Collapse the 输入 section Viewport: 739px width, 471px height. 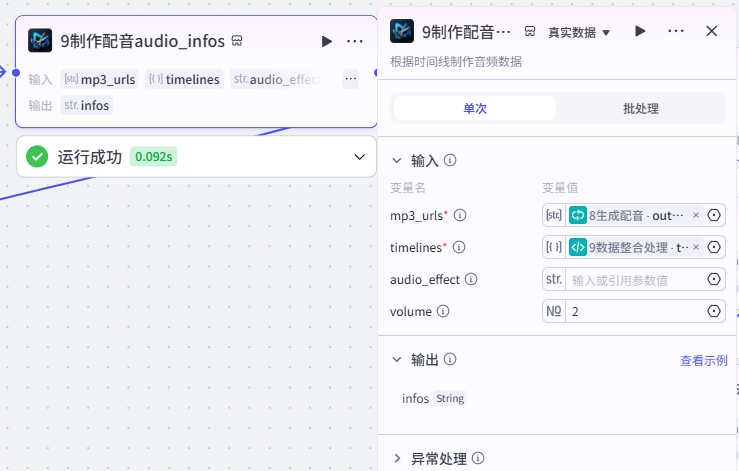(397, 161)
